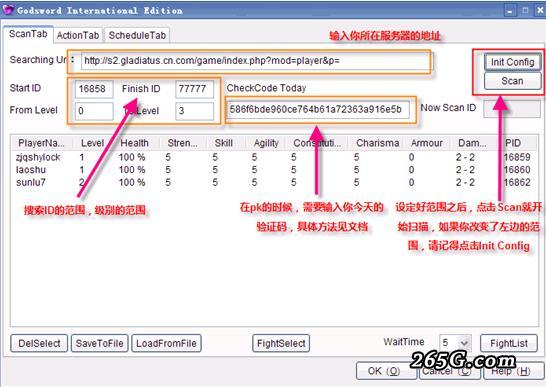The height and width of the screenshot is (387, 546).
Task: Sort by the Skill column header
Action: pos(224,143)
